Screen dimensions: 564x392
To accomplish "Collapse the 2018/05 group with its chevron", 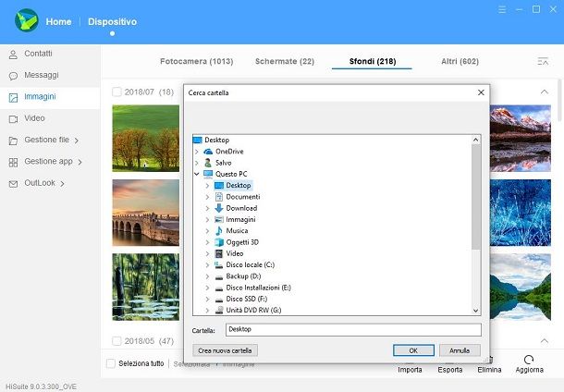I will point(545,340).
